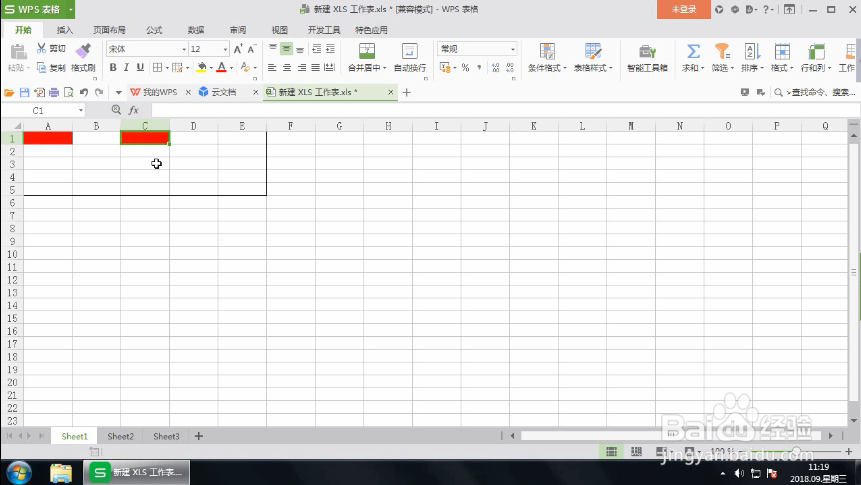Click the decrease decimal places icon
The height and width of the screenshot is (485, 861).
[510, 68]
